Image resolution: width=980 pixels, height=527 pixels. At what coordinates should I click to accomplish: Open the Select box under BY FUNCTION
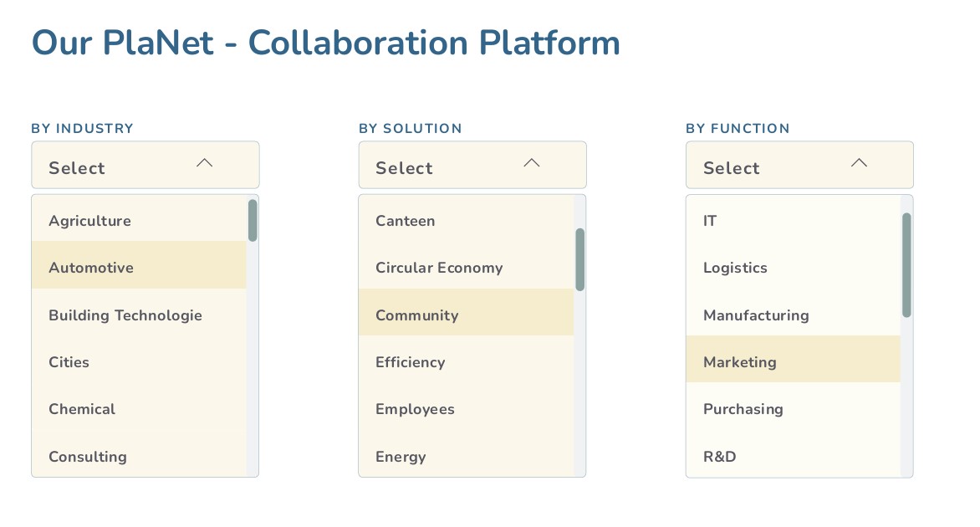coord(769,165)
